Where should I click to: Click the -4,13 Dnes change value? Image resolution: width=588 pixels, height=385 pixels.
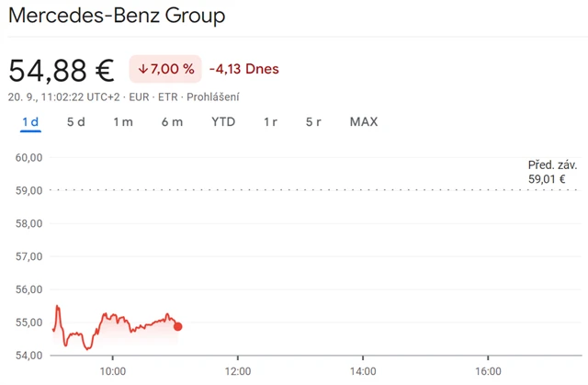(243, 69)
